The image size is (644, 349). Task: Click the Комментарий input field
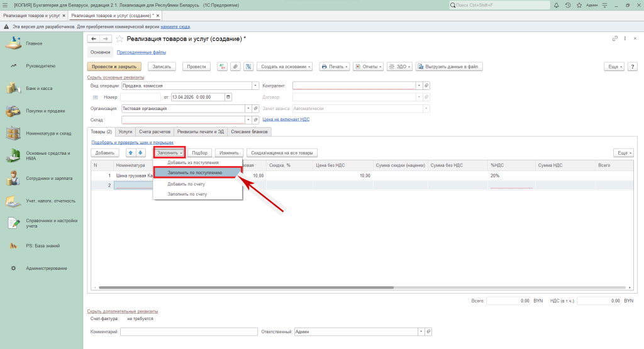point(189,331)
